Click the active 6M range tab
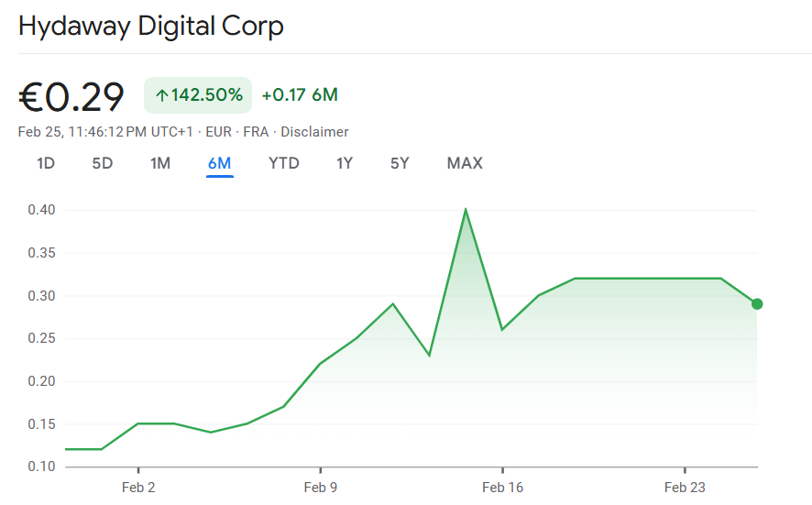 point(220,164)
